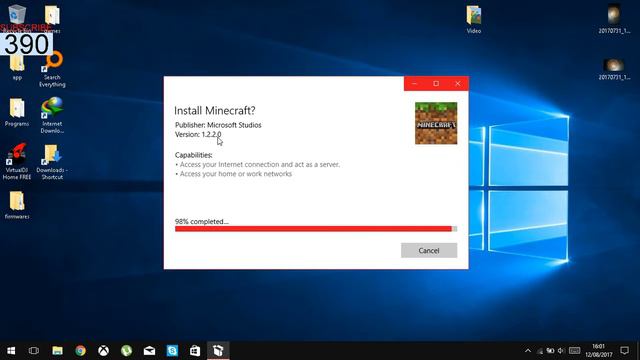Click the 'Version: 1.2.2.0' text
Viewport: 640px width, 360px height.
198,134
